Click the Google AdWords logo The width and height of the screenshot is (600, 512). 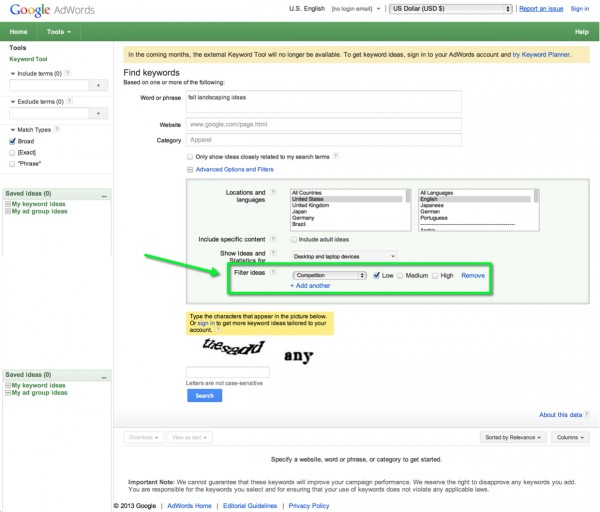[x=52, y=10]
